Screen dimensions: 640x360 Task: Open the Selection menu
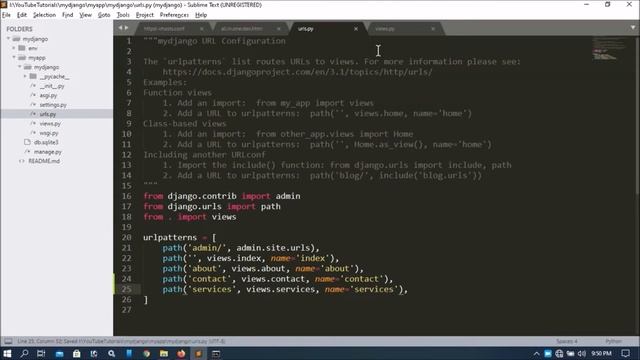(x=44, y=15)
